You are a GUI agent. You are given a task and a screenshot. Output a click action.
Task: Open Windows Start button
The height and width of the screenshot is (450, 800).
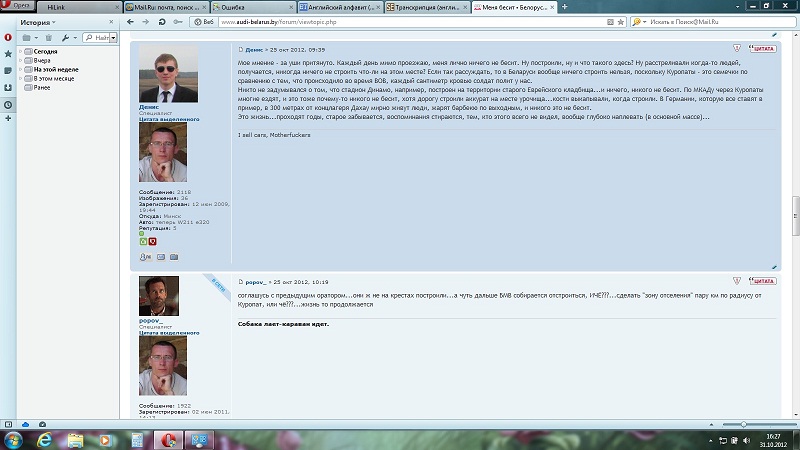tap(12, 440)
